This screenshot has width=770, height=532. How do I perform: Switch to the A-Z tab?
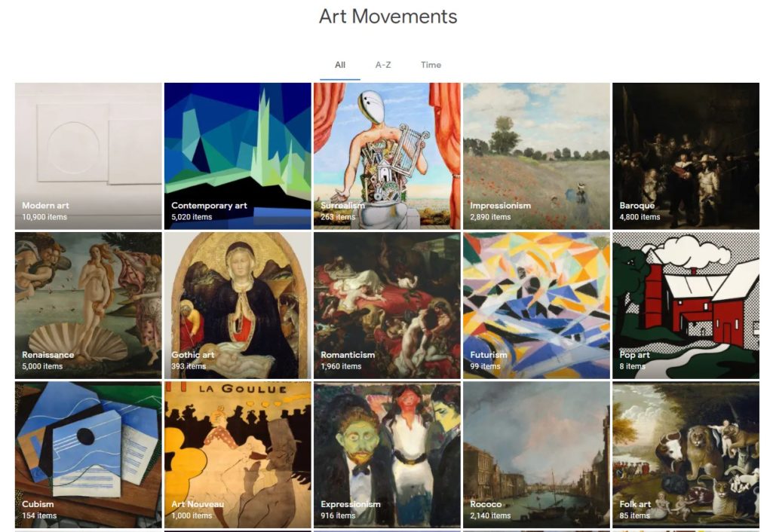pyautogui.click(x=383, y=65)
